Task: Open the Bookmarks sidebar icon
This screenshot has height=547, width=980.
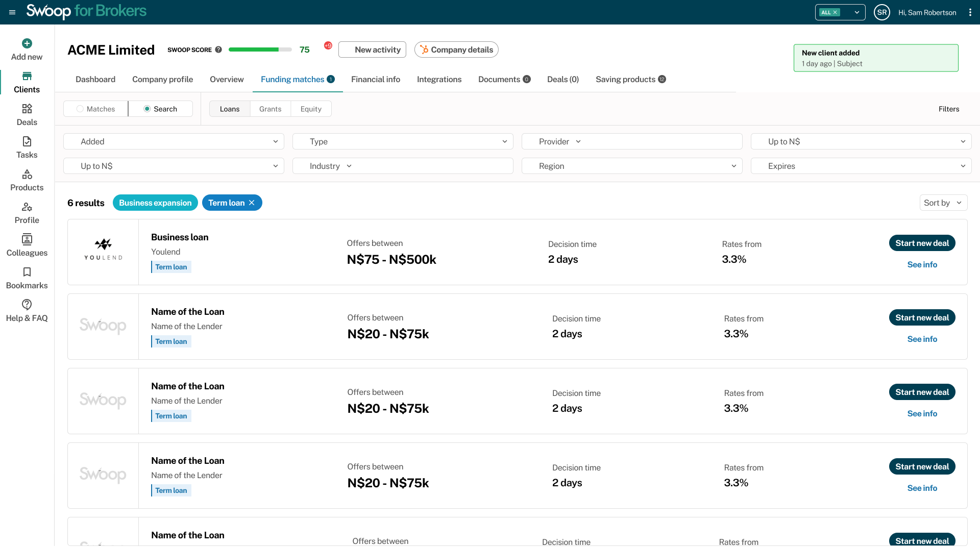Action: pos(27,272)
